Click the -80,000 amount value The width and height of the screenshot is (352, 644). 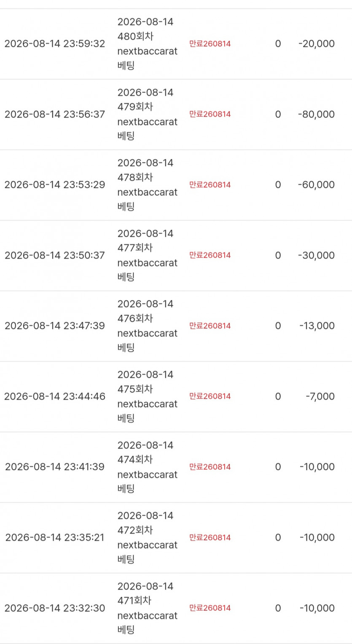[x=316, y=114]
